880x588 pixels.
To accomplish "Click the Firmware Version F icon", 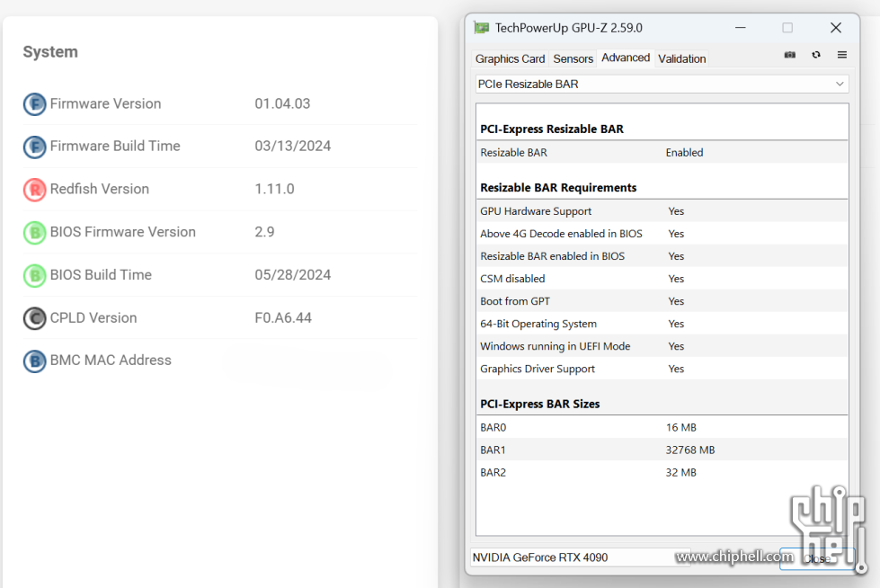I will point(35,104).
